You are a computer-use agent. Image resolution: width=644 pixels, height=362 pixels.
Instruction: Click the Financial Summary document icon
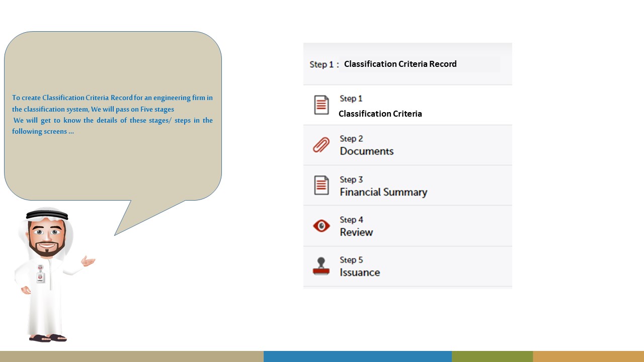point(321,186)
